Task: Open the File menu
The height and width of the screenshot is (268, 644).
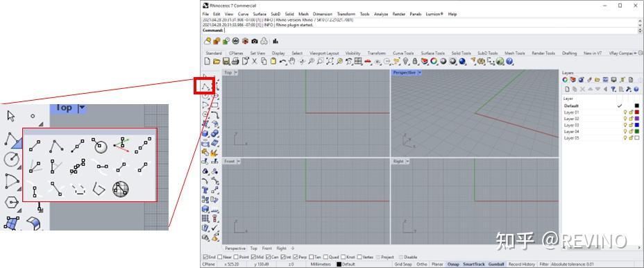Action: (x=206, y=14)
